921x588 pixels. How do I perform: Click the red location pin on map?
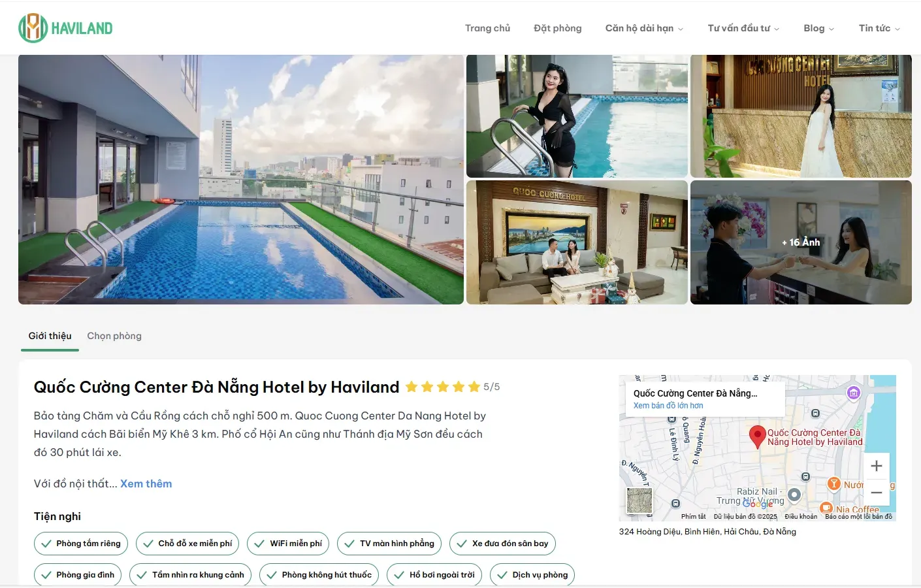pyautogui.click(x=757, y=436)
